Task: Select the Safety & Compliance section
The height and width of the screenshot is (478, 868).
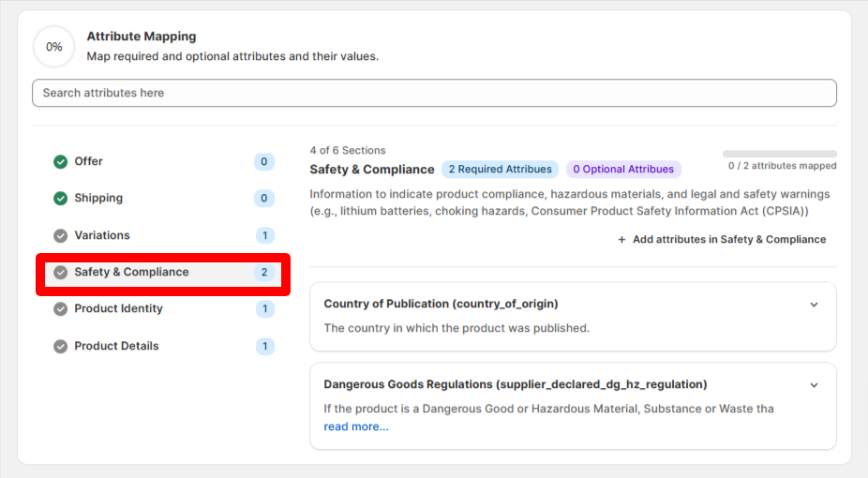Action: pyautogui.click(x=163, y=272)
